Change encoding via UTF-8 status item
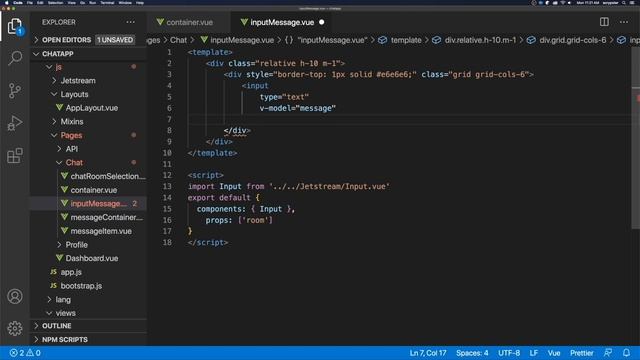Screen dimensions: 640x360 click(509, 353)
